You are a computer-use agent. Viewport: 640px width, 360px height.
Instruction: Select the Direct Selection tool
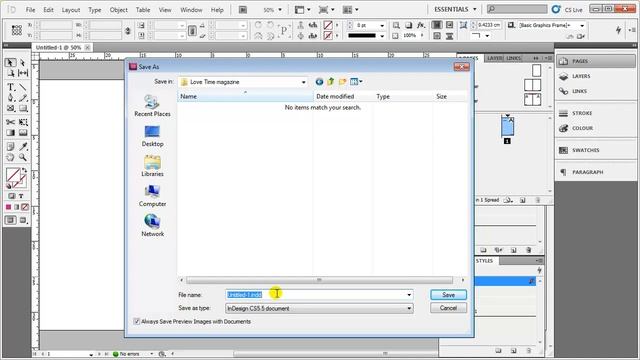(23, 62)
